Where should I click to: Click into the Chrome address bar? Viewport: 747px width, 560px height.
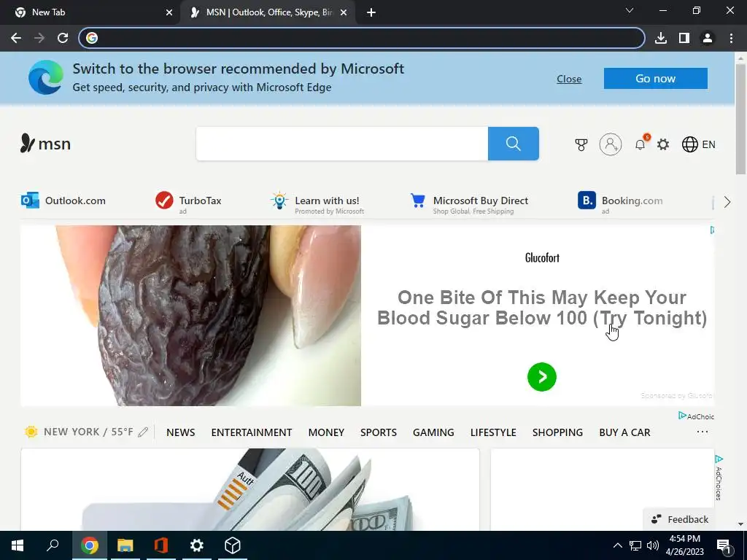tap(362, 38)
